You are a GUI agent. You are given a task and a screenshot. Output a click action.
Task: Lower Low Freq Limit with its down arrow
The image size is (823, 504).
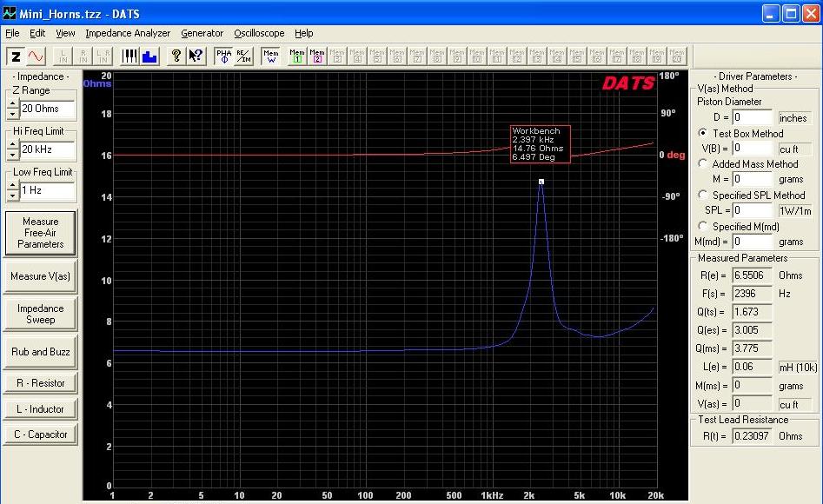[12, 196]
